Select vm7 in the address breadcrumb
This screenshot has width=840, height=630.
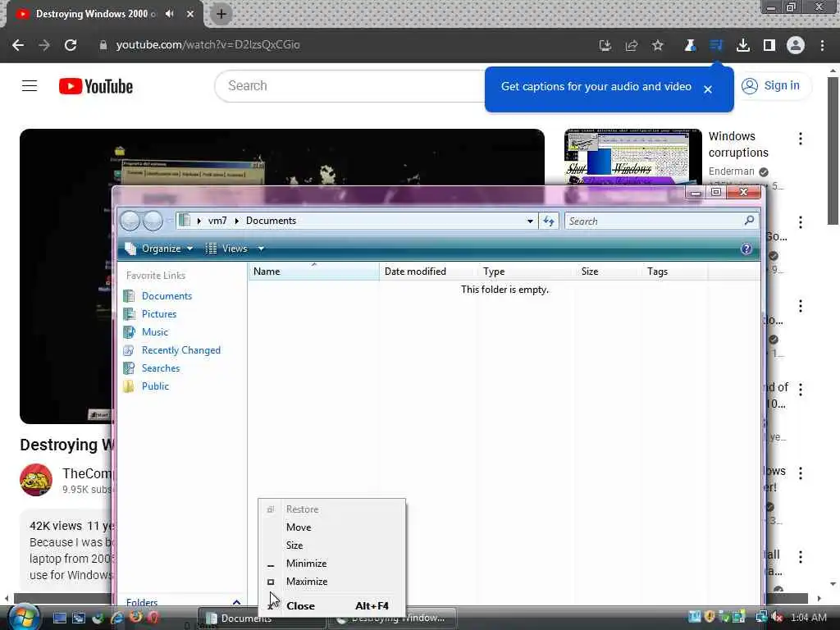[217, 221]
